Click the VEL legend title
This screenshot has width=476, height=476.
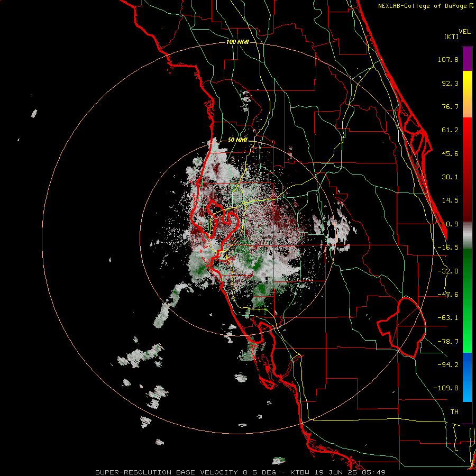click(465, 32)
